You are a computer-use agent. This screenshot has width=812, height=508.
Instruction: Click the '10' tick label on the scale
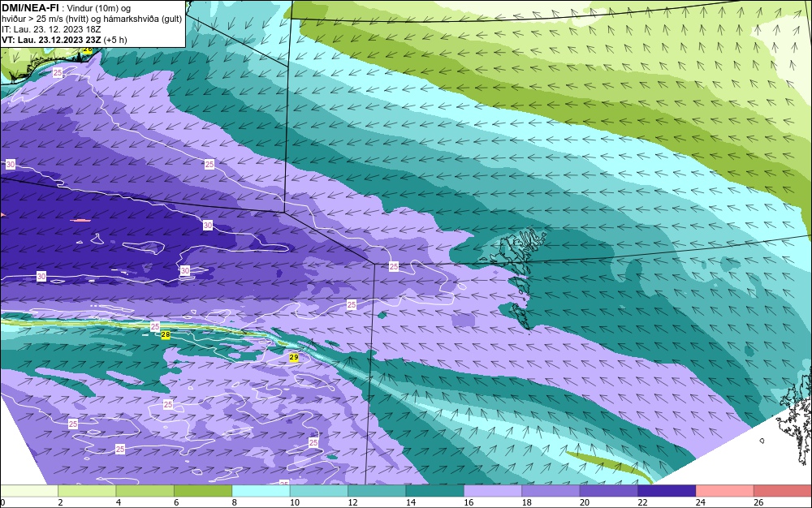pyautogui.click(x=295, y=502)
